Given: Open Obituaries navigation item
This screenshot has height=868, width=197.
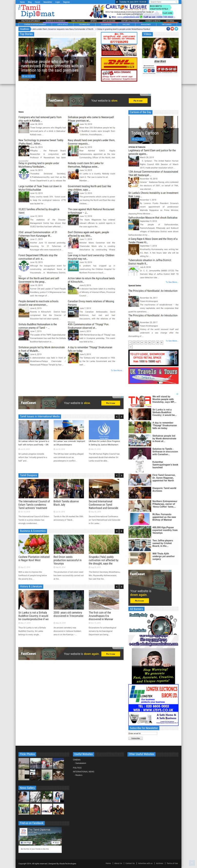Looking at the screenshot, I should (166, 24).
